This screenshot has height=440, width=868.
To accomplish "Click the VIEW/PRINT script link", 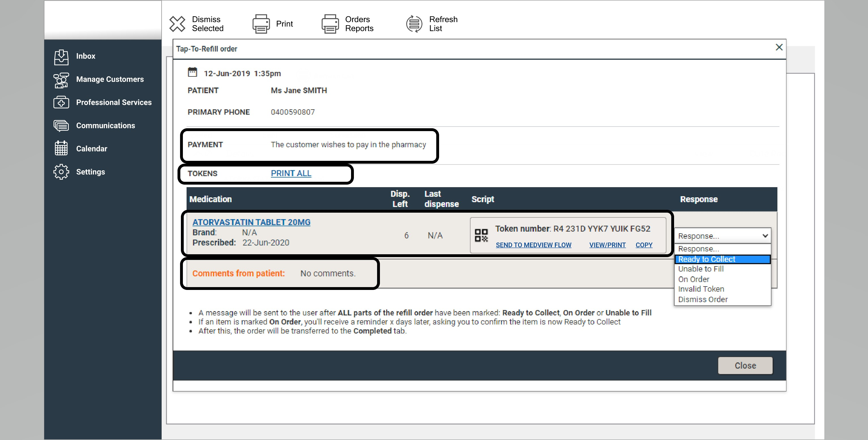I will coord(607,245).
